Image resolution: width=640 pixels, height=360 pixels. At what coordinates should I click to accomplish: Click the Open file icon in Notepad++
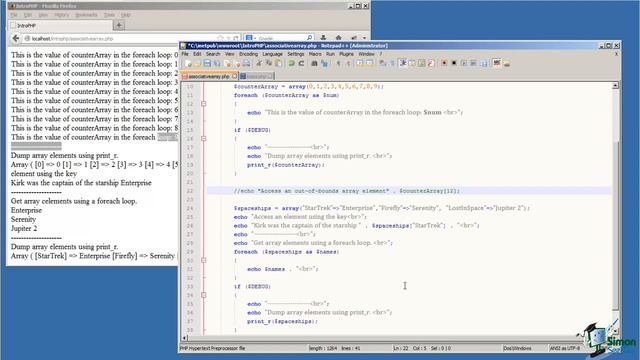(198, 63)
